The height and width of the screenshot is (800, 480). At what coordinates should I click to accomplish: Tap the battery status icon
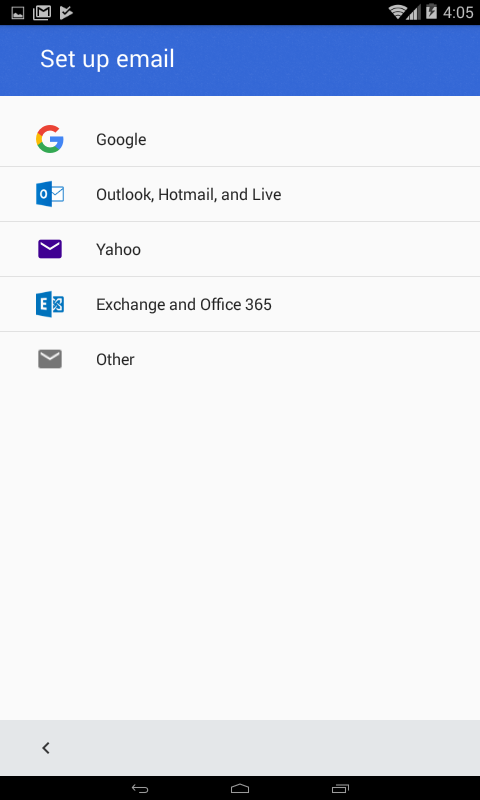(x=432, y=12)
